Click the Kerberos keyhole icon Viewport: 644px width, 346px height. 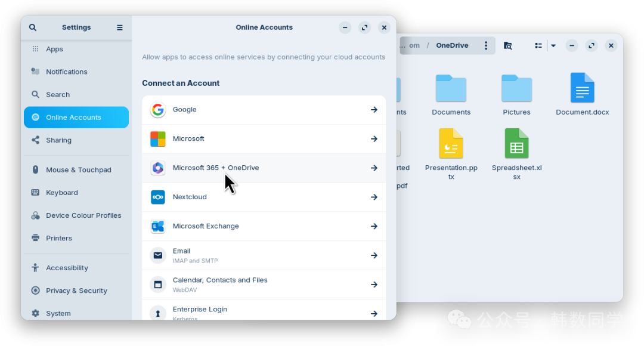(157, 313)
